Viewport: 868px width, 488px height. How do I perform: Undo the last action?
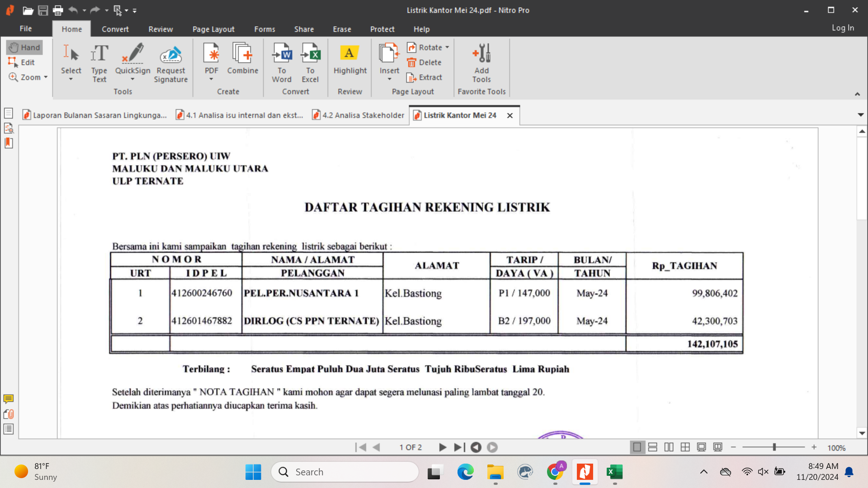(73, 10)
